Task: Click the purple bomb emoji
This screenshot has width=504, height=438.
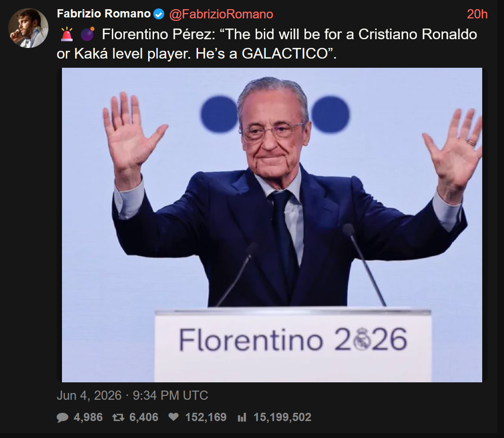Action: tap(88, 34)
